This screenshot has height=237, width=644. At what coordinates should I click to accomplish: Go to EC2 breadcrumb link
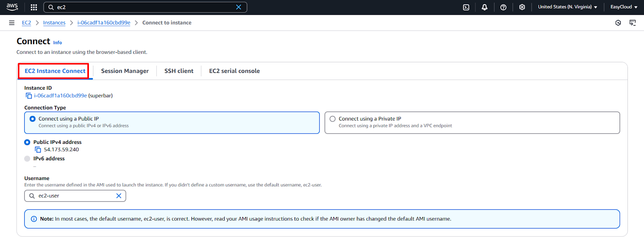[27, 23]
